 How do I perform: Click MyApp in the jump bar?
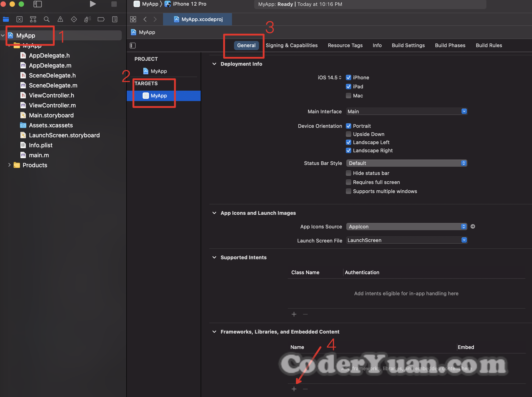click(x=143, y=32)
